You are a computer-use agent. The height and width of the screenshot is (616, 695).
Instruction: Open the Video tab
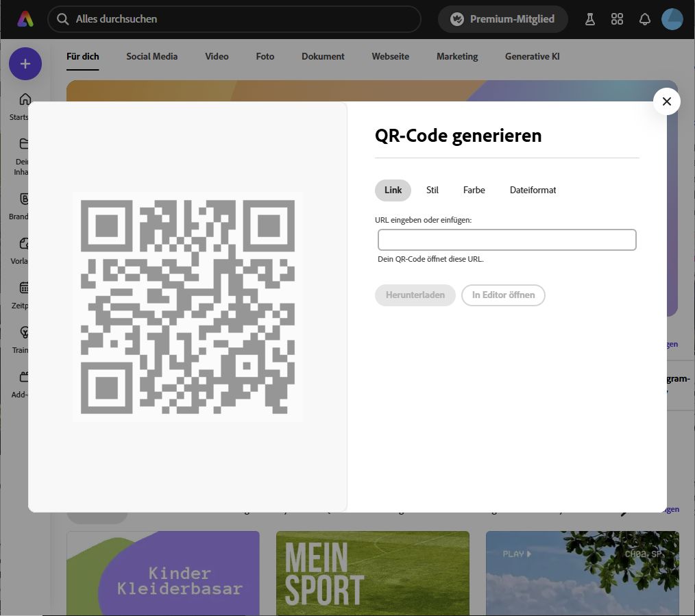[x=217, y=57]
